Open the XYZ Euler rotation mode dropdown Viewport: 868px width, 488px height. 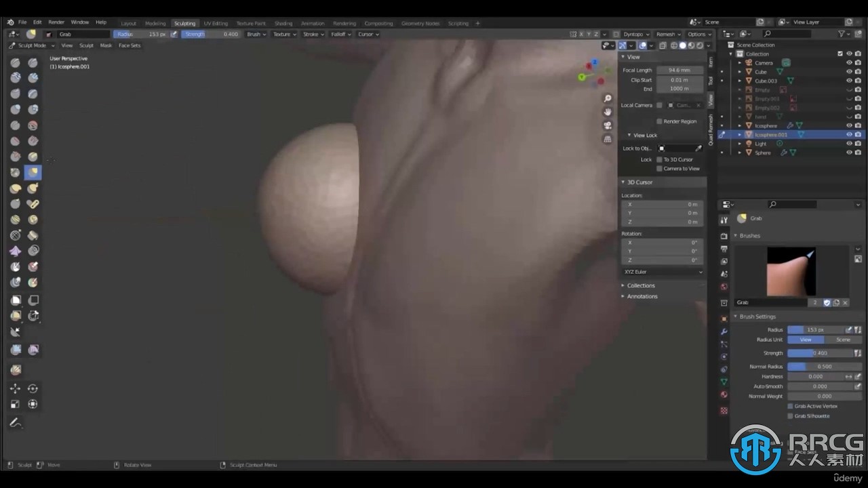point(663,272)
